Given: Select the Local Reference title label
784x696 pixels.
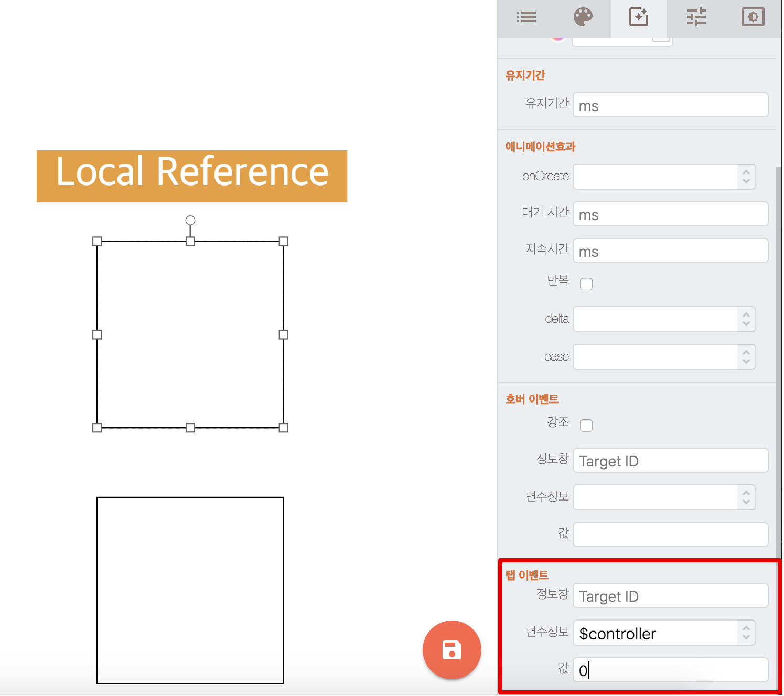Looking at the screenshot, I should click(x=192, y=176).
